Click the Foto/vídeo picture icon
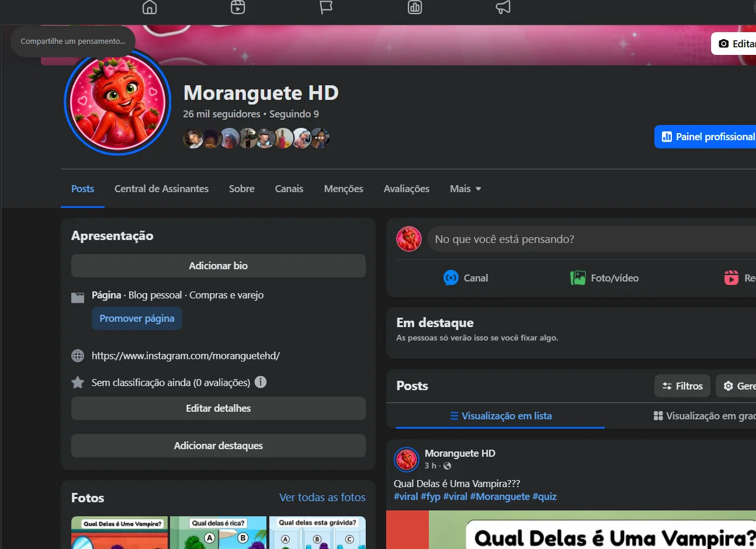 578,278
